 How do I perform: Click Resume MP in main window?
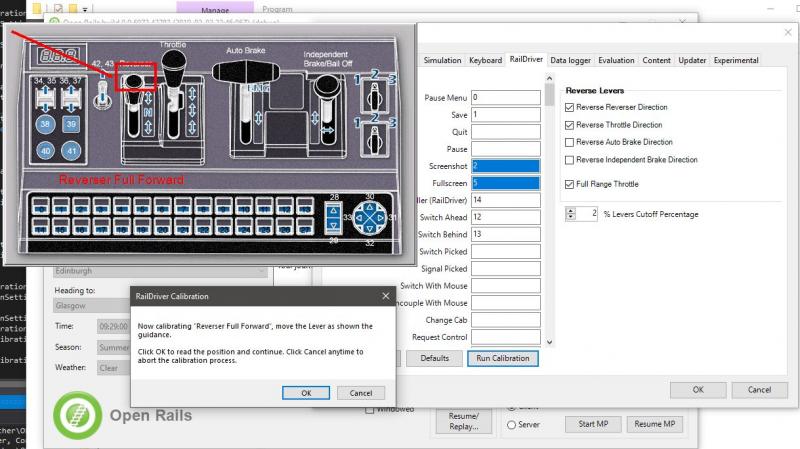655,424
